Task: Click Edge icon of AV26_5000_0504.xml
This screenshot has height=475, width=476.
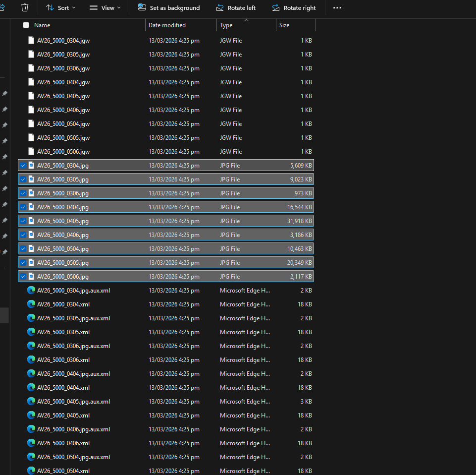Action: click(31, 471)
